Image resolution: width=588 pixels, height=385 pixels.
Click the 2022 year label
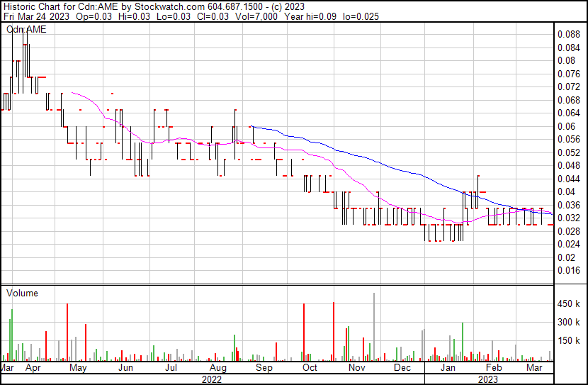tap(211, 379)
